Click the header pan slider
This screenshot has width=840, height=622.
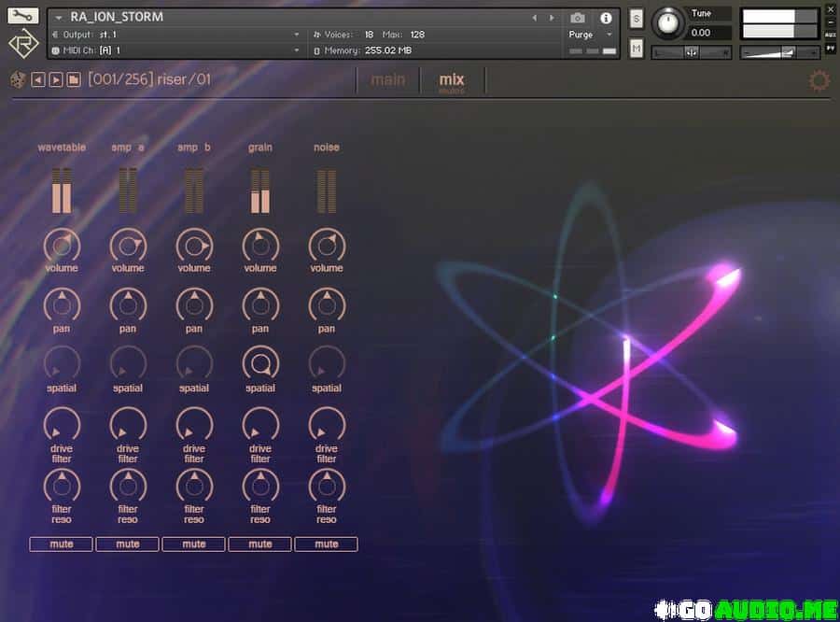tap(691, 52)
